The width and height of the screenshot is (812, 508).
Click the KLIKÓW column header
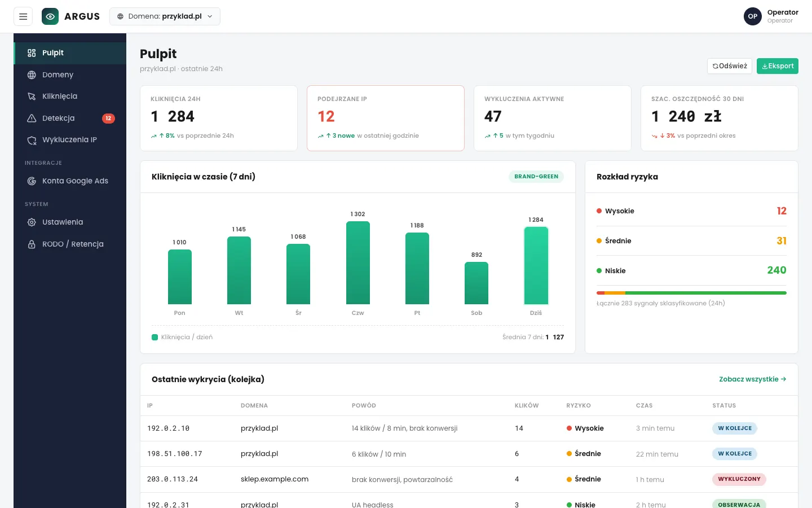527,406
